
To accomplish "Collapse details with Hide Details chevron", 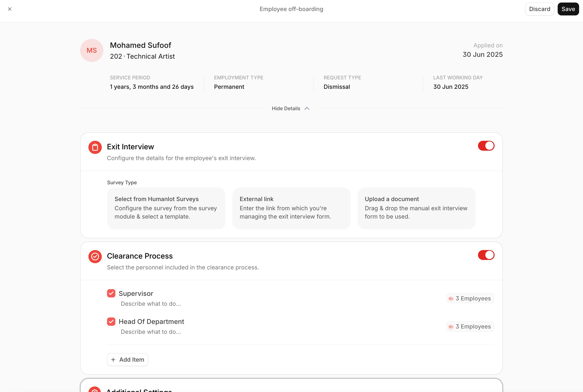I will click(307, 109).
